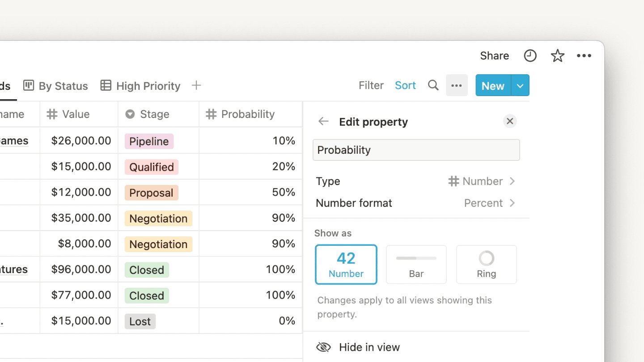644x362 pixels.
Task: Select the Bar display option
Action: point(416,264)
